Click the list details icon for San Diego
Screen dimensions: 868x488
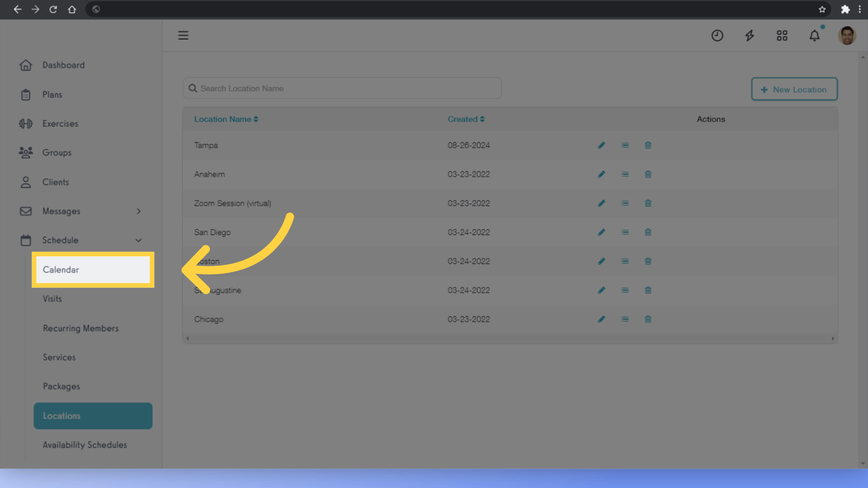point(625,232)
